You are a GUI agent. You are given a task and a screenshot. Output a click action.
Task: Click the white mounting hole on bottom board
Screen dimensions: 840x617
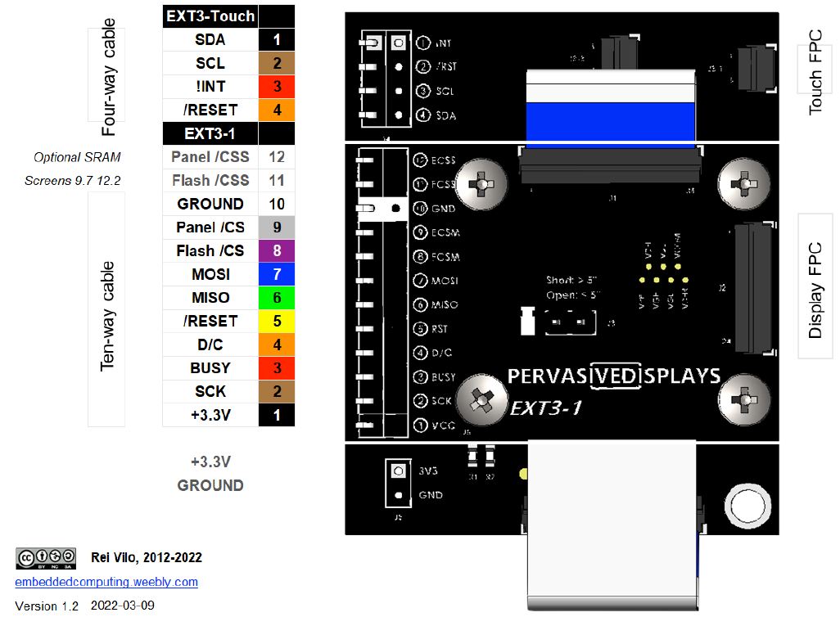point(747,506)
